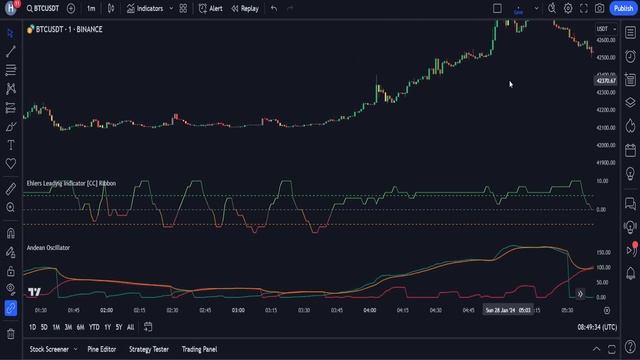Take a chart snapshot with camera
The image size is (640, 360).
(599, 9)
